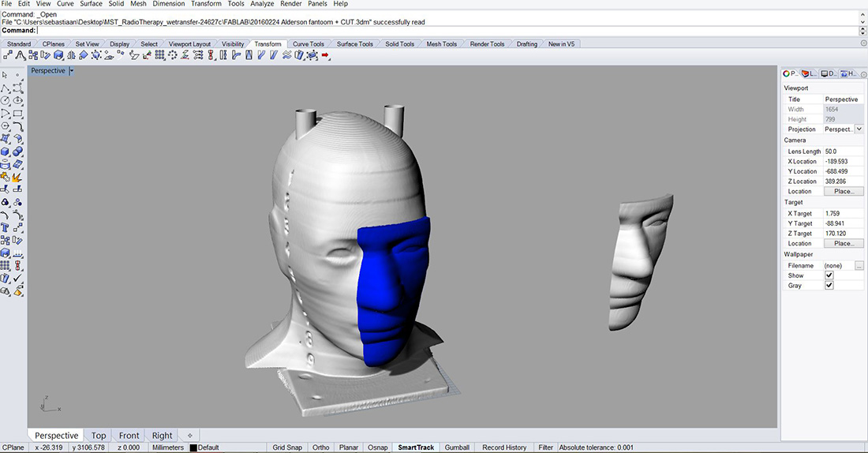868x453 pixels.
Task: Toggle Record History in status bar
Action: (x=504, y=447)
